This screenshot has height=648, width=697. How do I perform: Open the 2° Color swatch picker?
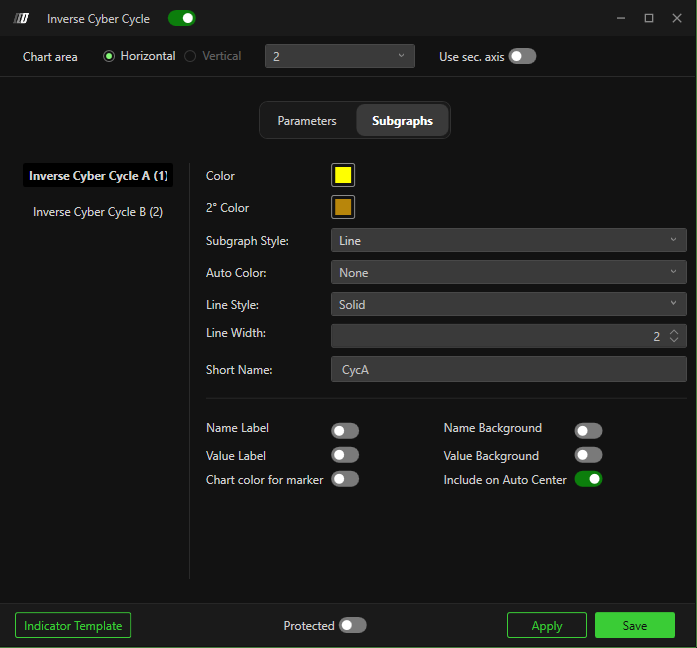(343, 207)
